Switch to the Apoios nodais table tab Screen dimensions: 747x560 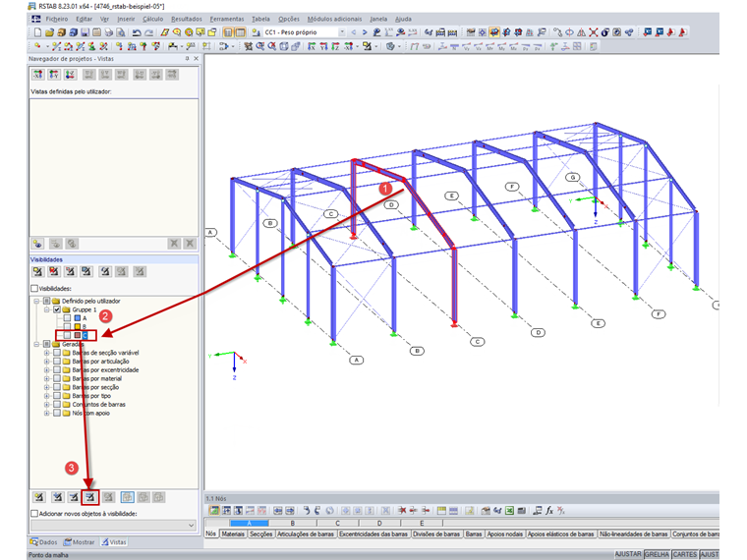(x=505, y=534)
